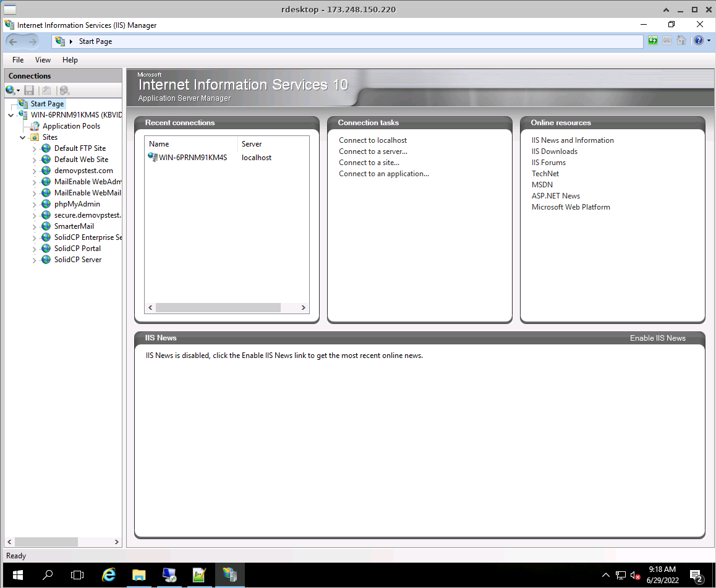This screenshot has width=716, height=588.
Task: Open IIS Forums link
Action: pos(548,163)
